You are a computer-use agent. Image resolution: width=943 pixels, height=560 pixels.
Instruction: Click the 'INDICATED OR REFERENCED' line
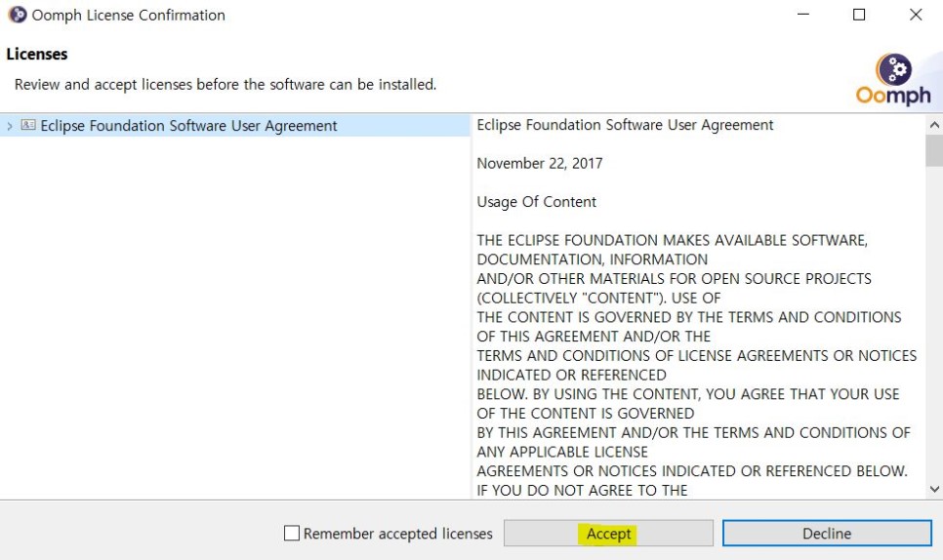pyautogui.click(x=571, y=375)
